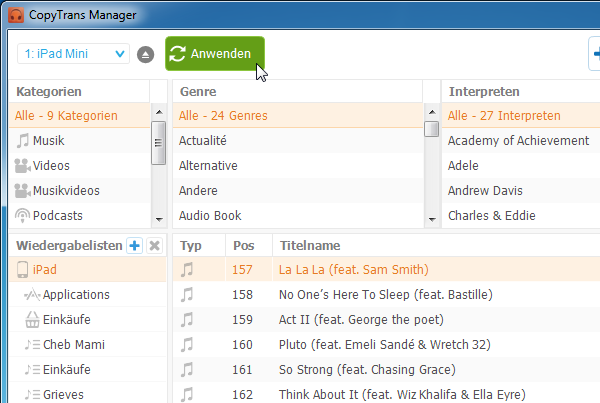
Task: Select the iPad playlist root
Action: click(88, 269)
